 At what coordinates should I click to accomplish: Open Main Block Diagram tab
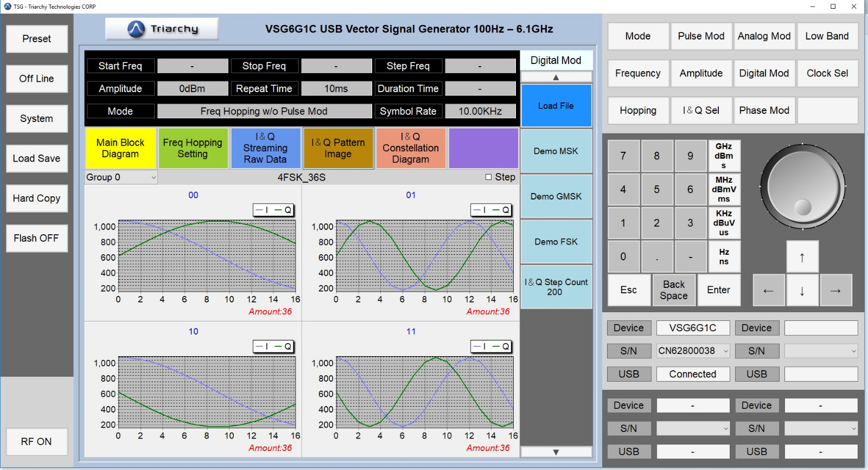(120, 148)
